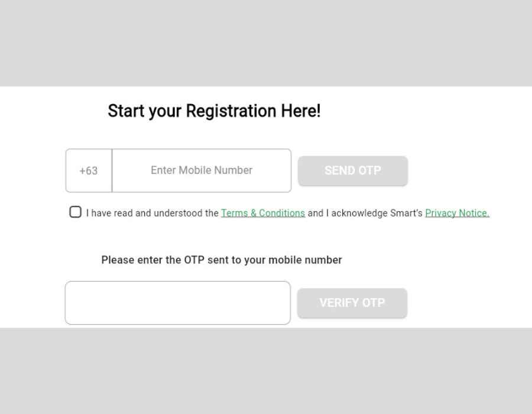Click the "Please enter the OTP" label

[221, 260]
